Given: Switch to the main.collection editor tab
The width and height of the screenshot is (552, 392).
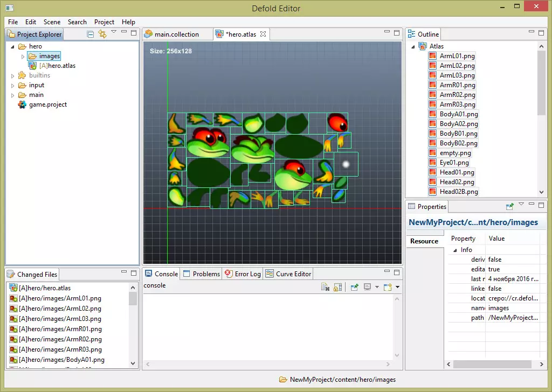Looking at the screenshot, I should pyautogui.click(x=176, y=34).
